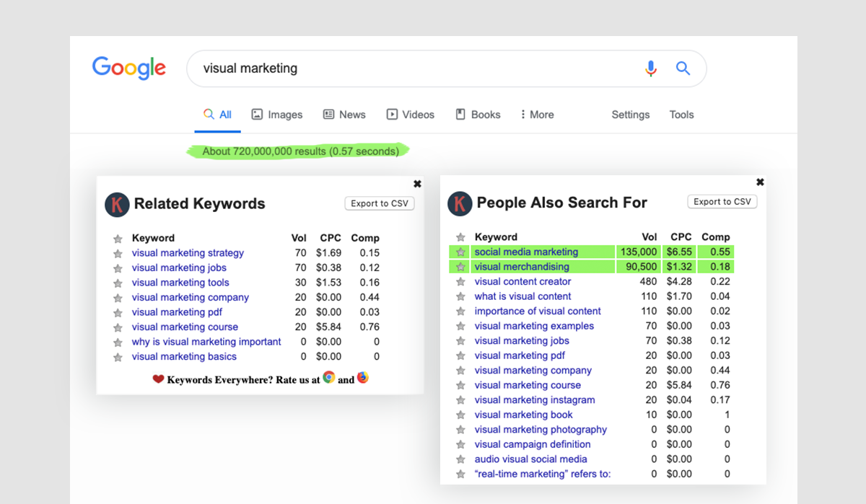Export Related Keywords to CSV

379,203
